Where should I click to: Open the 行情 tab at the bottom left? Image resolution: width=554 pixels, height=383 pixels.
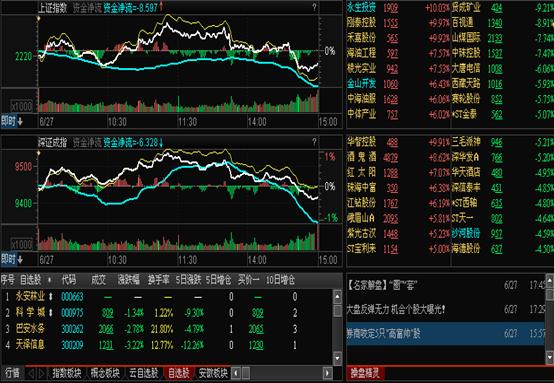pos(13,373)
